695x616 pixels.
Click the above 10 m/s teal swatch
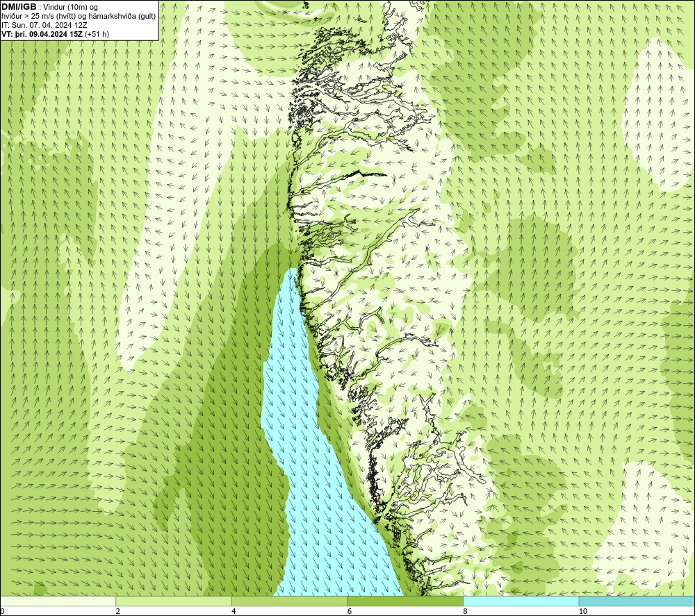(x=637, y=601)
